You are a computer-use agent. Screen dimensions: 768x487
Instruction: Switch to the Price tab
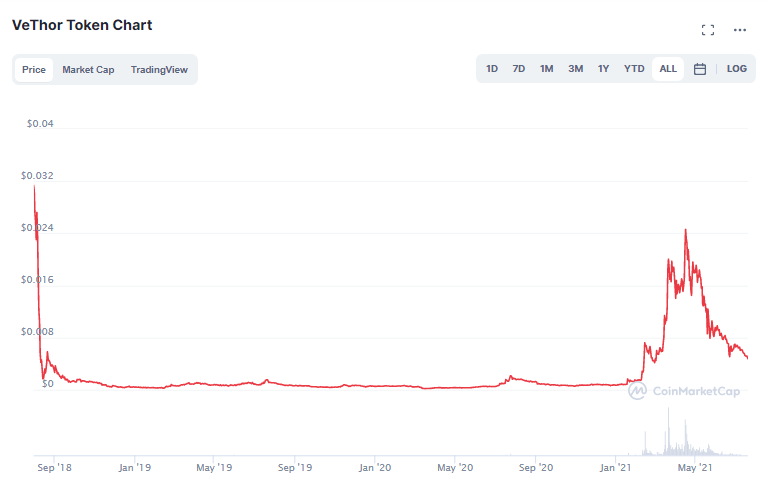[x=34, y=70]
